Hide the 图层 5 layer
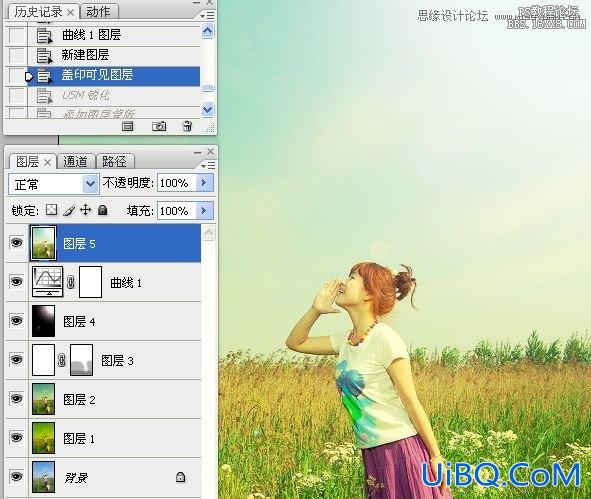The height and width of the screenshot is (499, 591). tap(16, 243)
